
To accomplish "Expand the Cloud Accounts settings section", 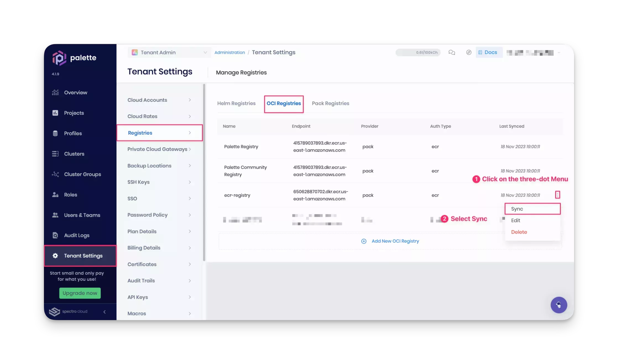I will coord(158,100).
